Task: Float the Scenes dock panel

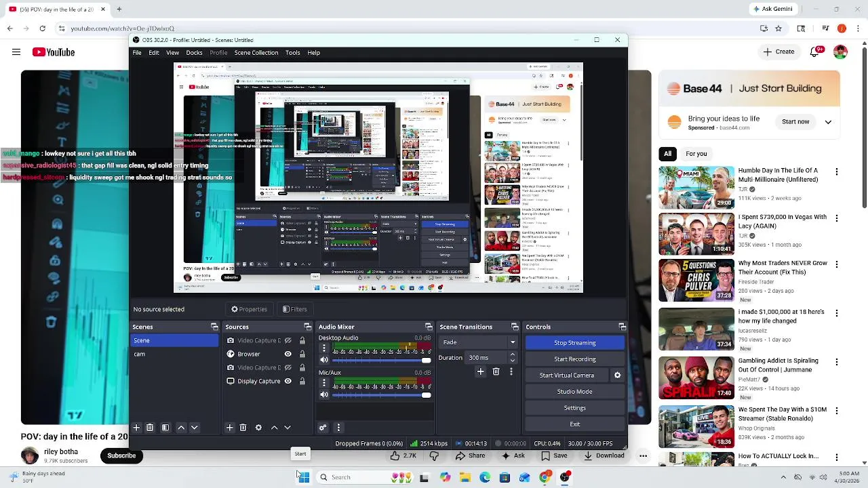Action: tap(214, 327)
